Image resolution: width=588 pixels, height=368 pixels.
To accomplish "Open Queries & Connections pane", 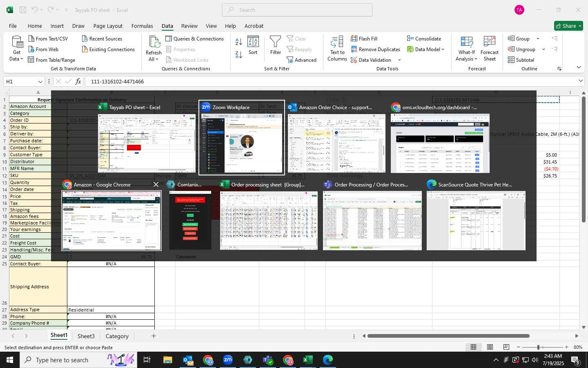I will click(194, 38).
